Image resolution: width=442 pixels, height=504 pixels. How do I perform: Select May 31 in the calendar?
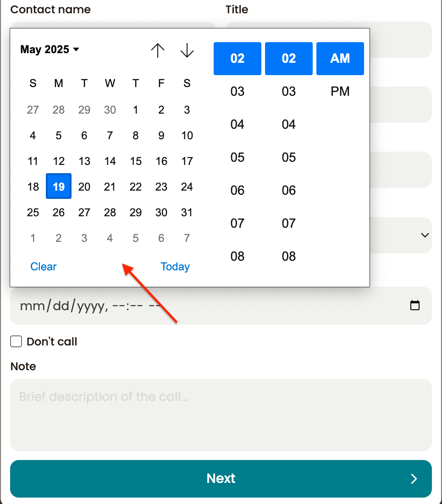[x=187, y=213]
